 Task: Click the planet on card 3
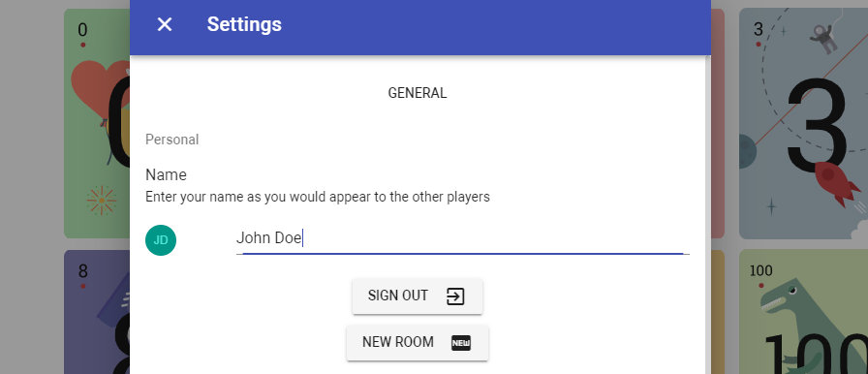pyautogui.click(x=747, y=151)
